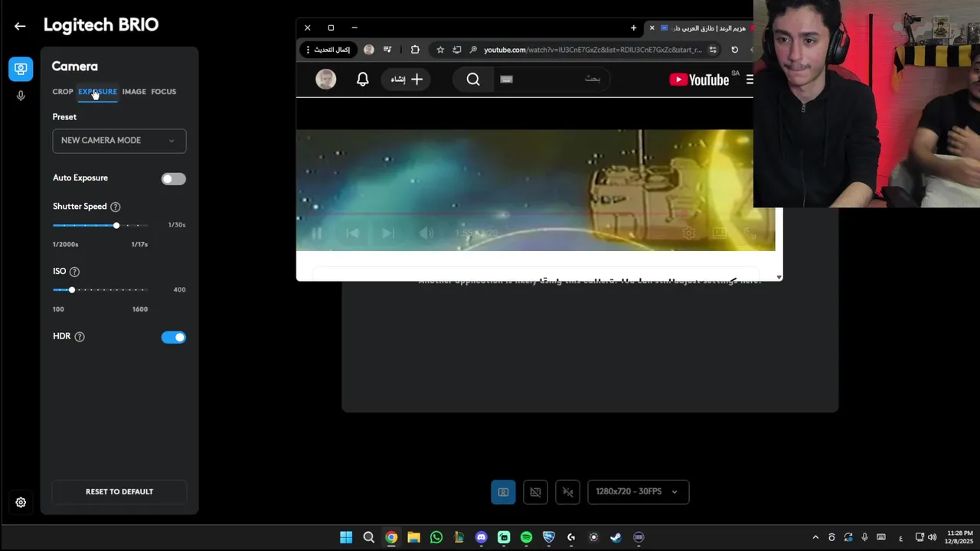
Task: Click RESET TO DEFAULT button
Action: pyautogui.click(x=119, y=492)
